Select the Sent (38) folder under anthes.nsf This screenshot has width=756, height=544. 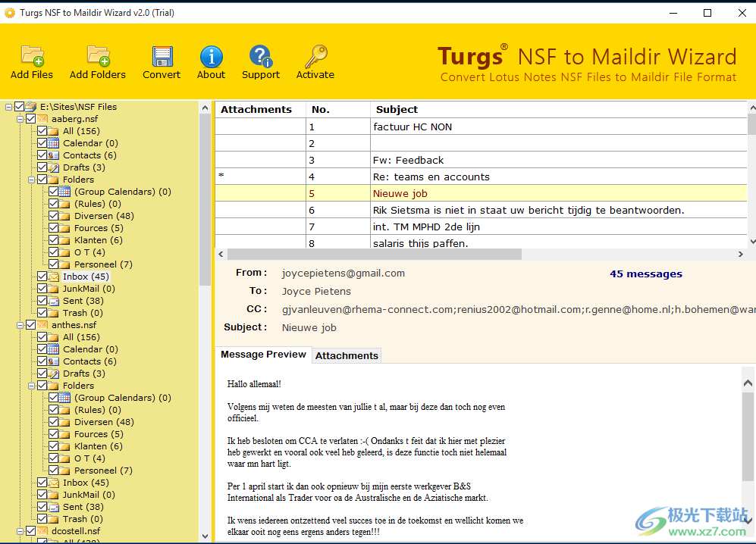[x=83, y=507]
